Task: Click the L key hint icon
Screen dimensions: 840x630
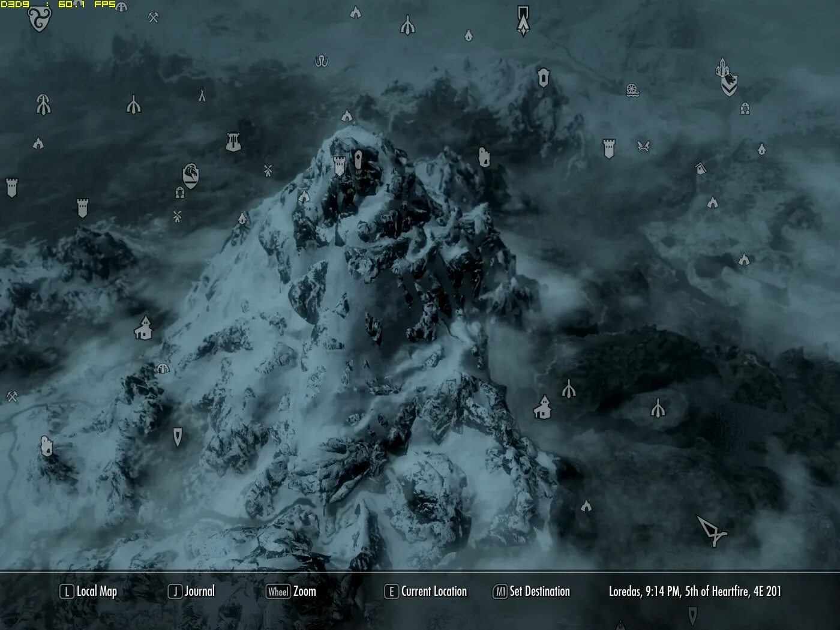Action: coord(67,592)
